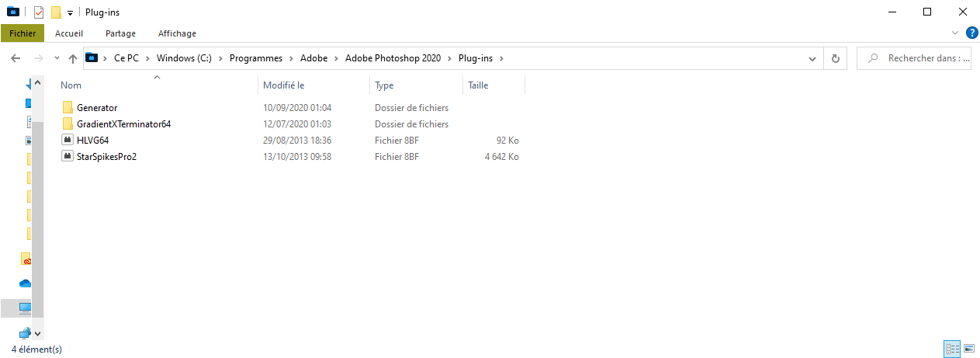Click the 92 Ko size value
This screenshot has height=358, width=980.
click(507, 141)
